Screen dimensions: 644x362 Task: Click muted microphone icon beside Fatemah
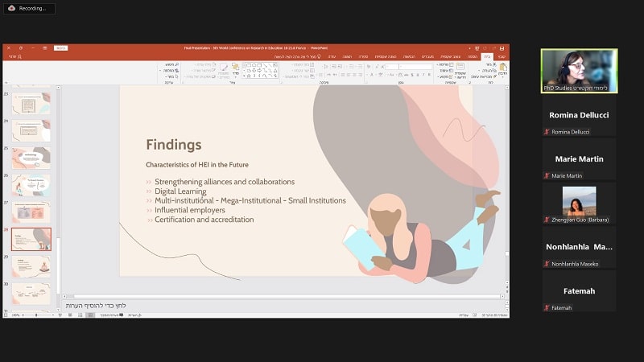point(547,307)
